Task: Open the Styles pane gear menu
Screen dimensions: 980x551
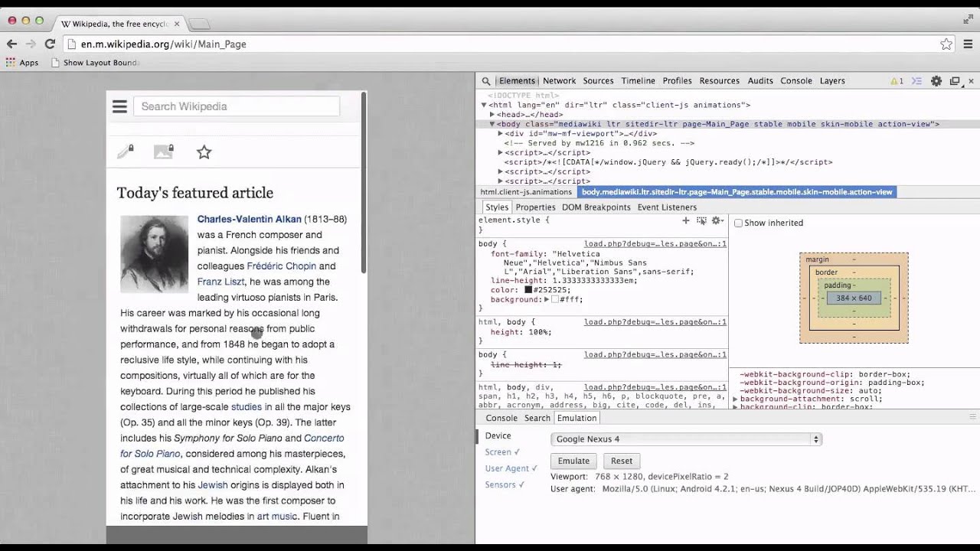Action: (x=717, y=220)
